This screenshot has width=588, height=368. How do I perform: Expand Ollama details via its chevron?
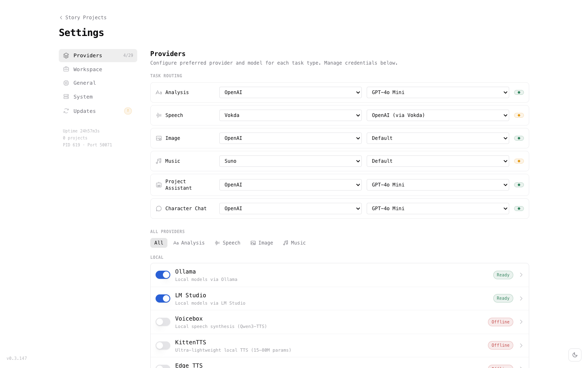(521, 275)
